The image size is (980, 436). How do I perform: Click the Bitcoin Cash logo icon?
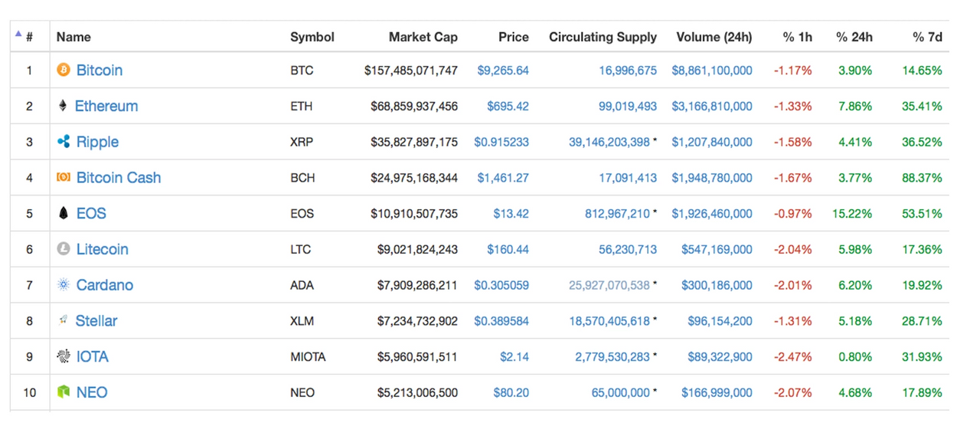click(64, 178)
